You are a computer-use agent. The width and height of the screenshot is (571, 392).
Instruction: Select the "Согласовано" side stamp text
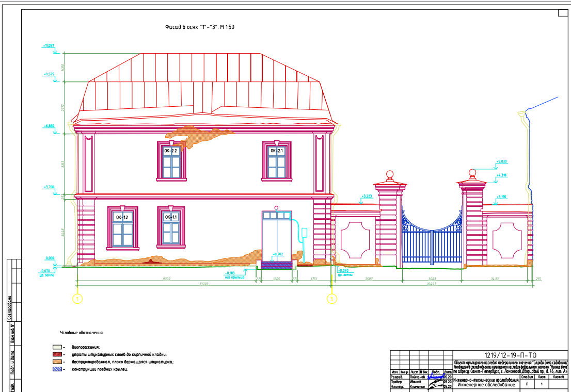click(9, 308)
